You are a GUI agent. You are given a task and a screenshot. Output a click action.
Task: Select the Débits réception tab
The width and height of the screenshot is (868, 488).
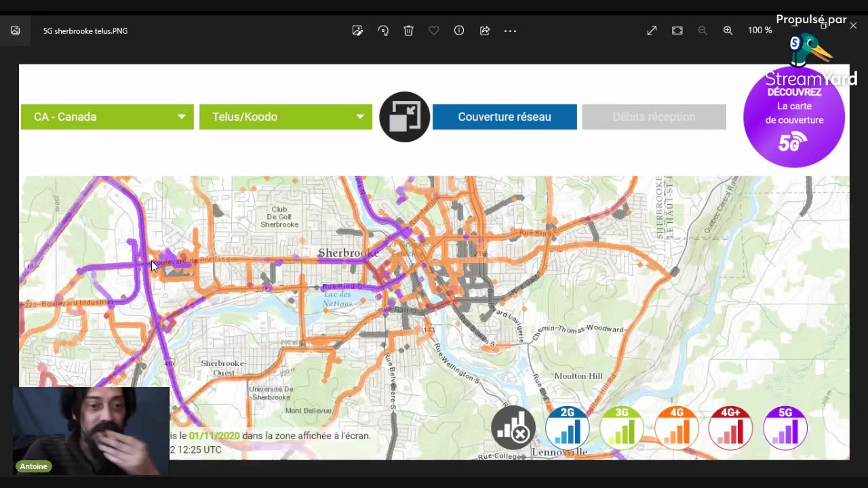point(654,117)
